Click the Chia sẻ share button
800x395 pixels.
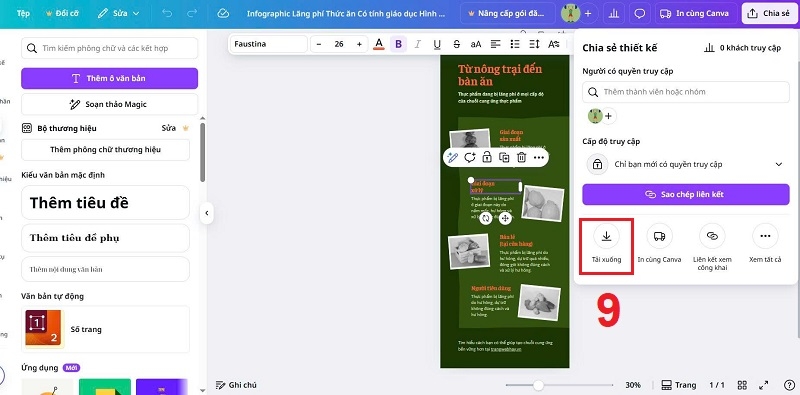(x=768, y=14)
